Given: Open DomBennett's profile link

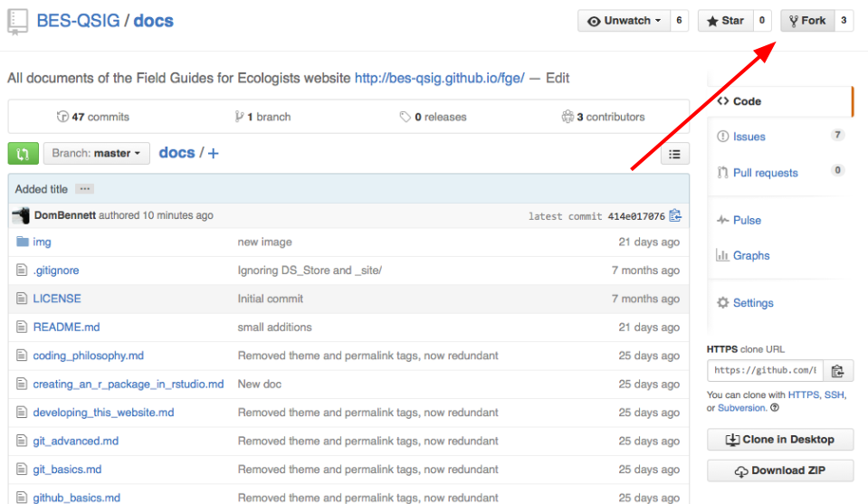Looking at the screenshot, I should click(65, 215).
